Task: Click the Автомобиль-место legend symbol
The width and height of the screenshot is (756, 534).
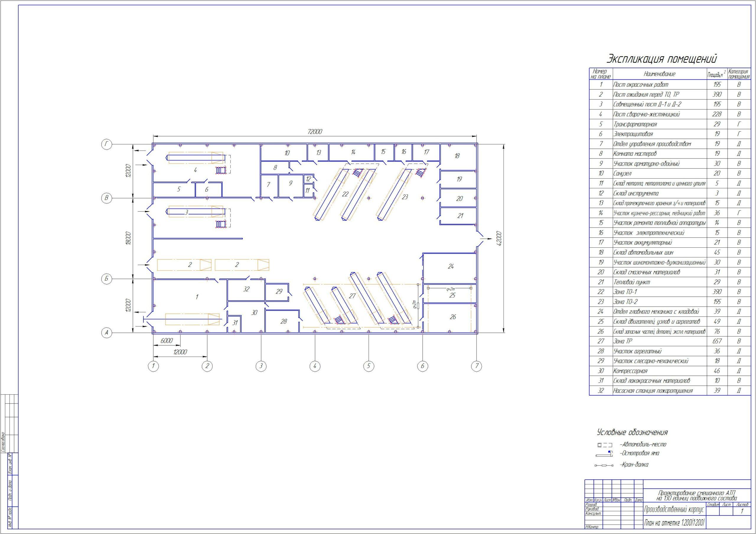Action: [605, 445]
